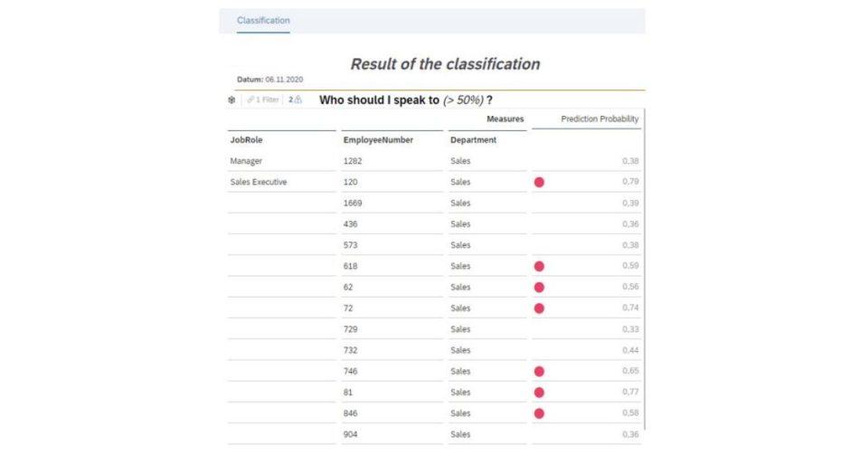Open the Classification tab
Screen dimensions: 868x456
coord(263,21)
